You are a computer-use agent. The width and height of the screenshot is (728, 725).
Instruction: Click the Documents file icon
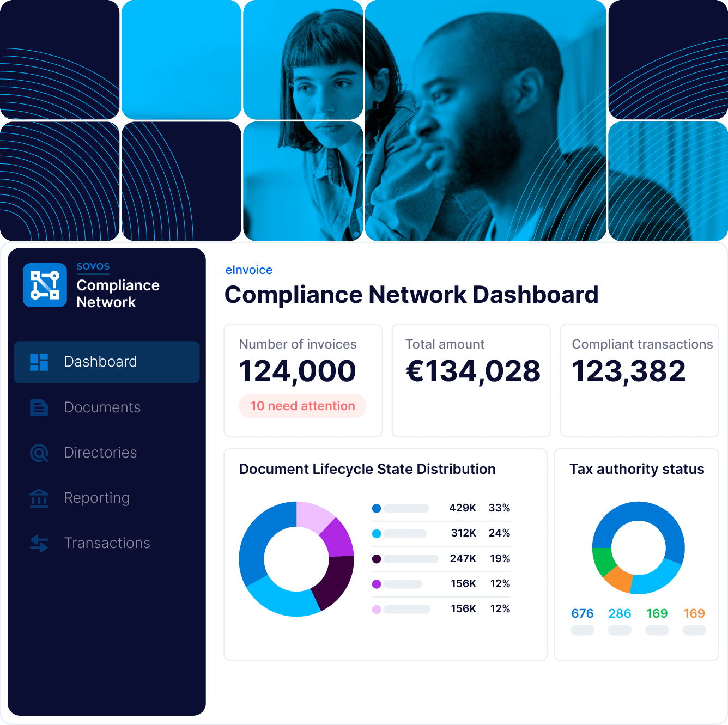[39, 407]
